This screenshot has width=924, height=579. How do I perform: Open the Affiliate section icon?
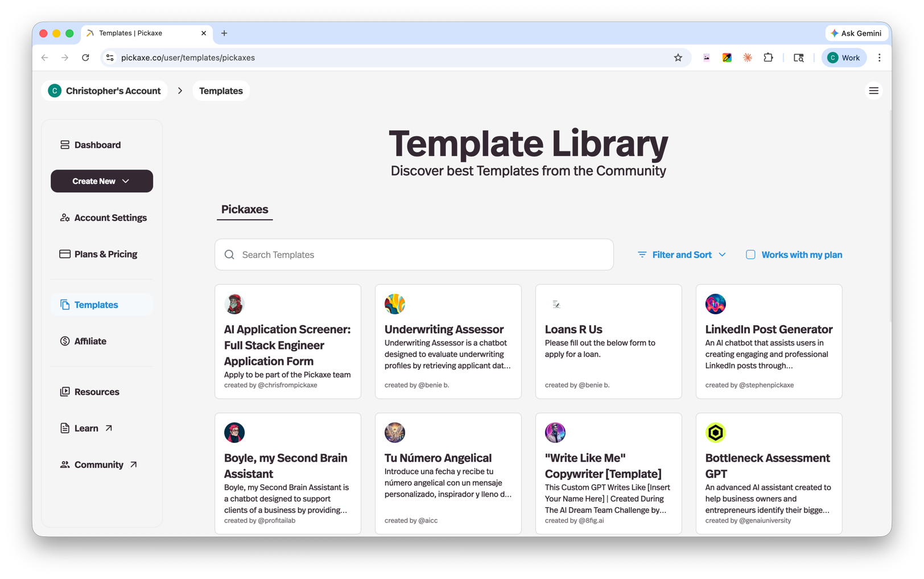[x=64, y=341]
